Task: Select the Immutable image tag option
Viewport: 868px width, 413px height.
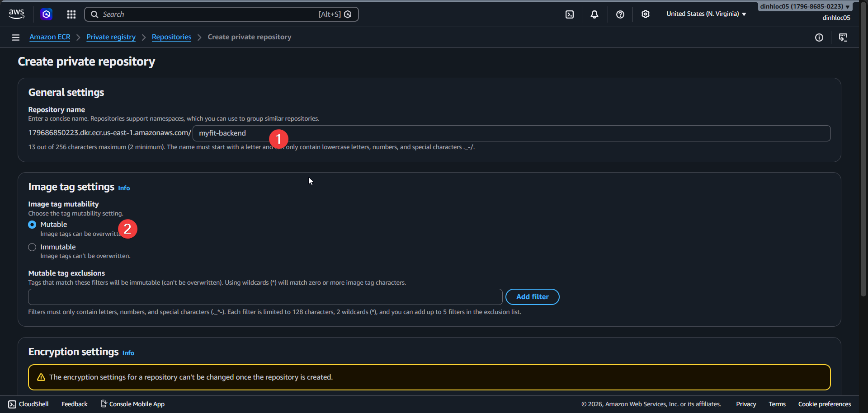Action: click(x=32, y=247)
